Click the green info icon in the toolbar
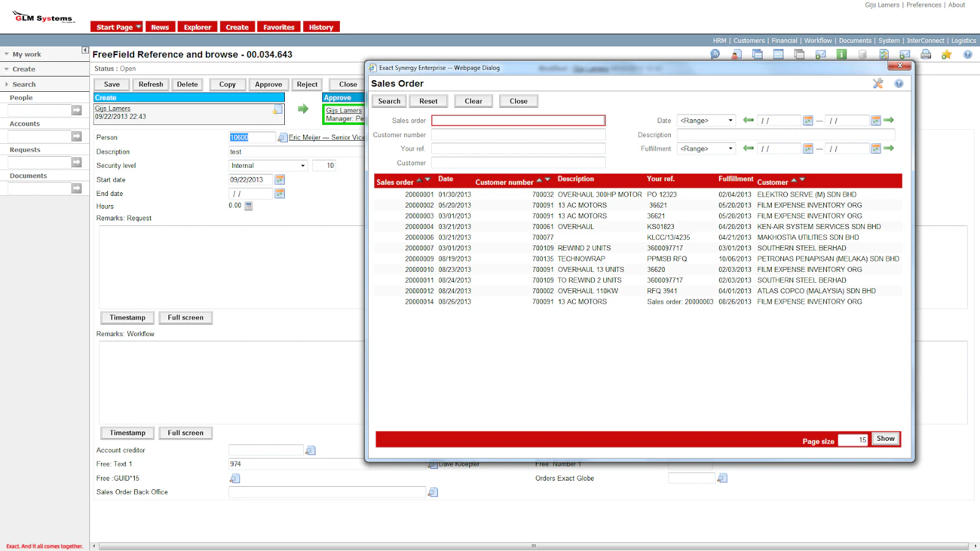The height and width of the screenshot is (551, 980). (x=842, y=54)
